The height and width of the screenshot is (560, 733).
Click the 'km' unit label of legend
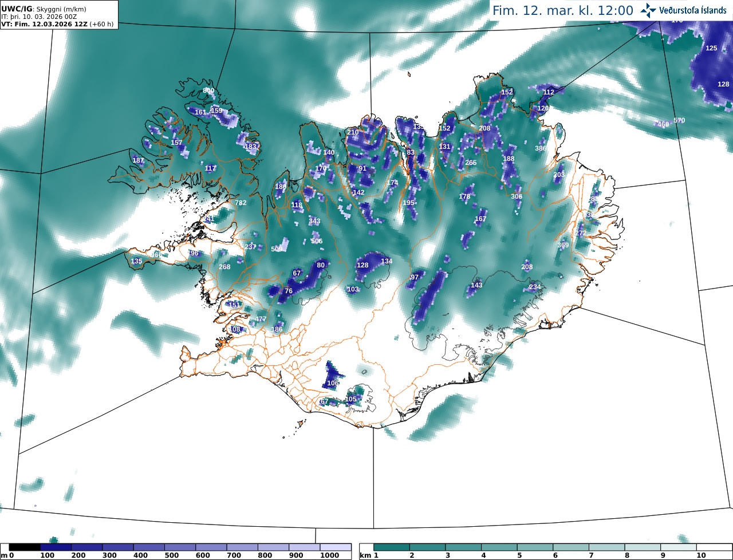coord(365,555)
